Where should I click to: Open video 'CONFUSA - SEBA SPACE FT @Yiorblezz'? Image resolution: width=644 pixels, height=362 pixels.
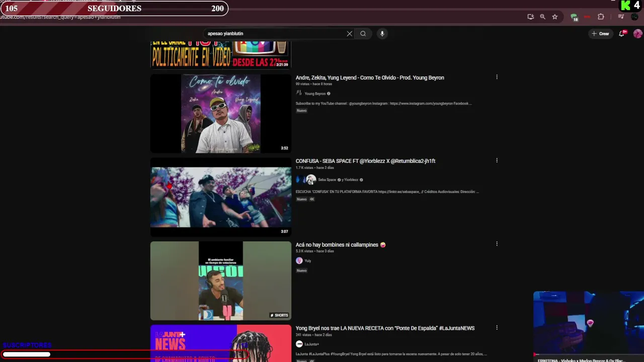pyautogui.click(x=365, y=161)
